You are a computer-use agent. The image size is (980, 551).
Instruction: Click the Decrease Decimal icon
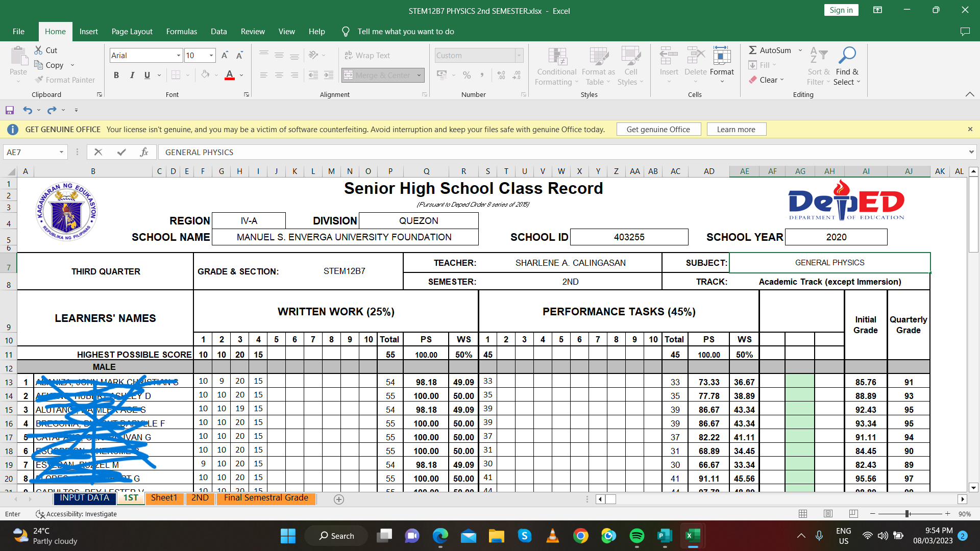(517, 75)
